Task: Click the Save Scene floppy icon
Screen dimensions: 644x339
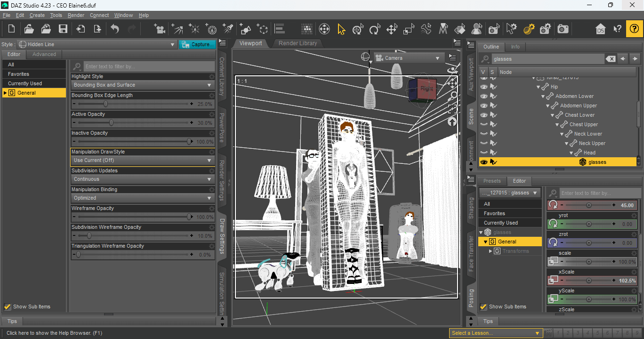Action: [63, 29]
